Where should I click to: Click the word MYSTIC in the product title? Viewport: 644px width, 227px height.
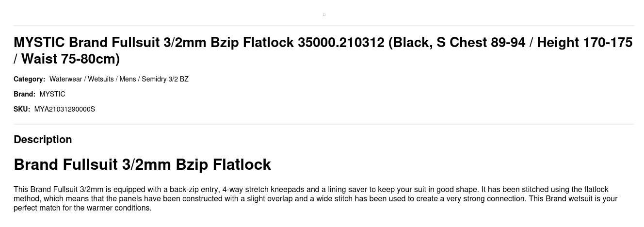pyautogui.click(x=39, y=43)
